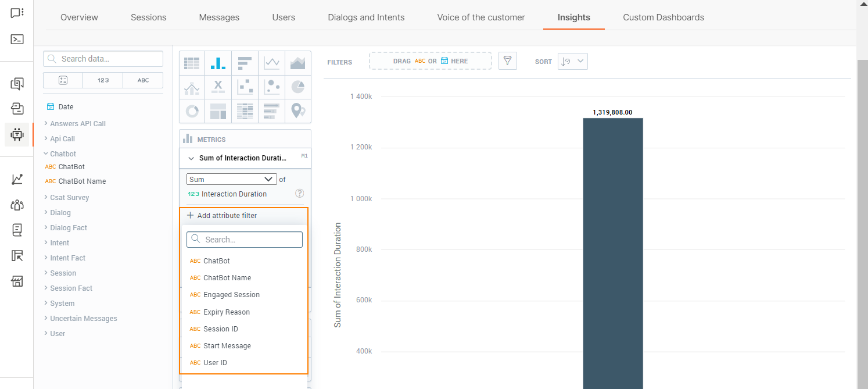Open the filter funnel icon beside FILTERS
This screenshot has width=868, height=389.
click(x=507, y=60)
